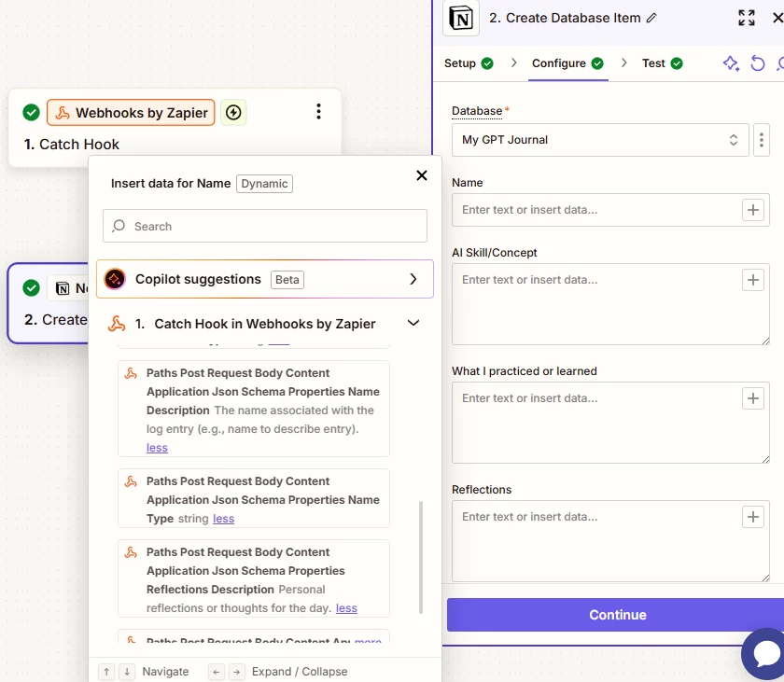Screen dimensions: 784x682
Task: Click the Webhooks by Zapier badge
Action: coord(131,112)
